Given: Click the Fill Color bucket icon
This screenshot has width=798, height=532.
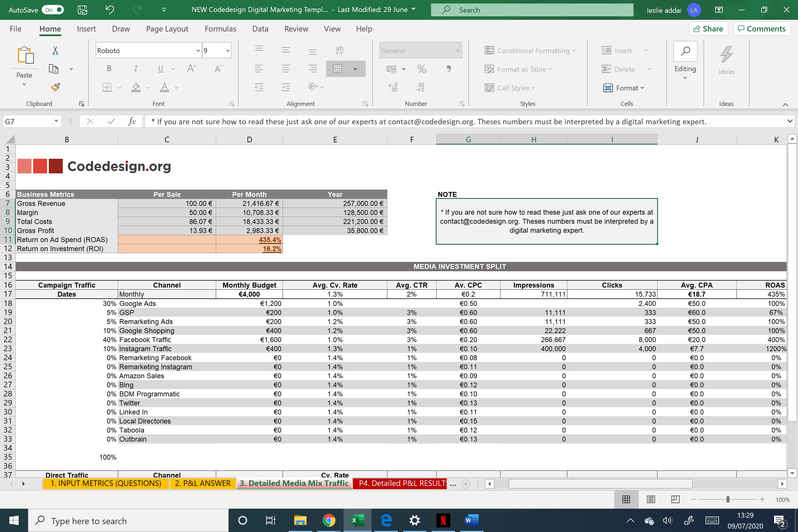Looking at the screenshot, I should pos(136,87).
